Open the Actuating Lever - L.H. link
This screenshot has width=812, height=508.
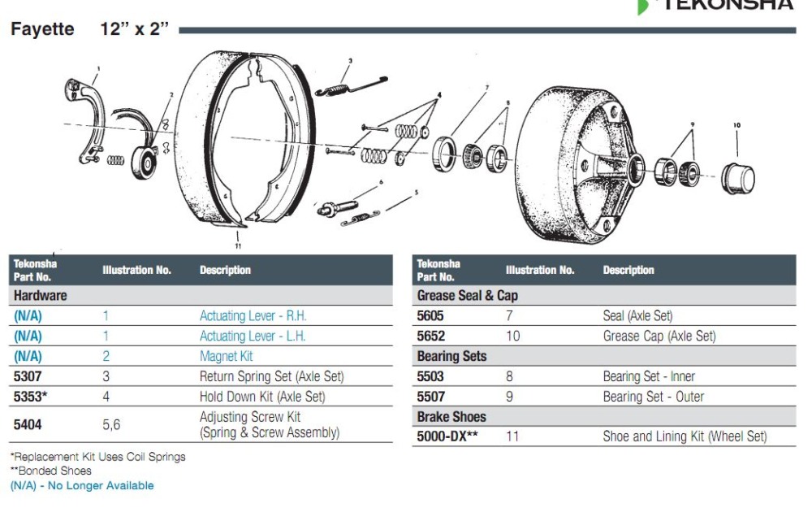point(253,336)
